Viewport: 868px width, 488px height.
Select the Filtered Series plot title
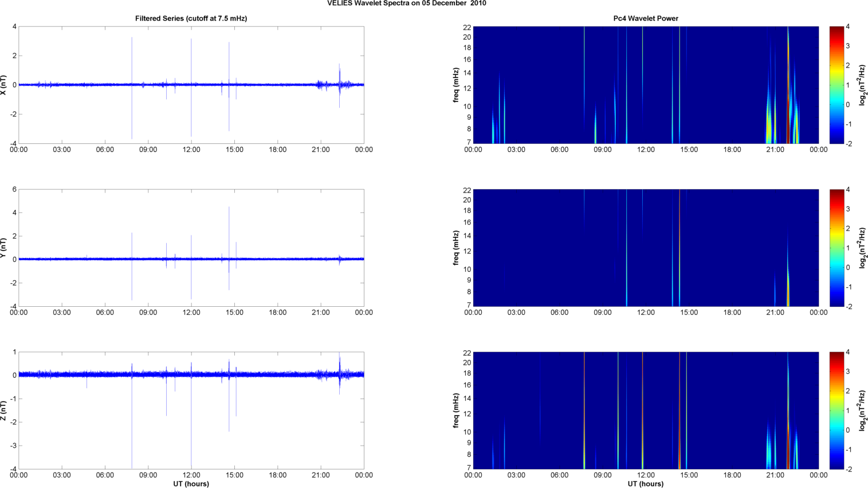191,18
